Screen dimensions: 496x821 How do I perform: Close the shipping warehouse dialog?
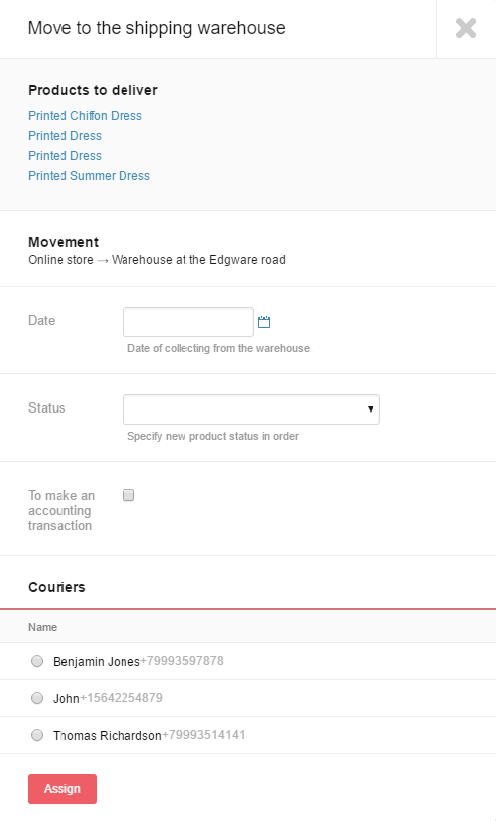(x=466, y=28)
